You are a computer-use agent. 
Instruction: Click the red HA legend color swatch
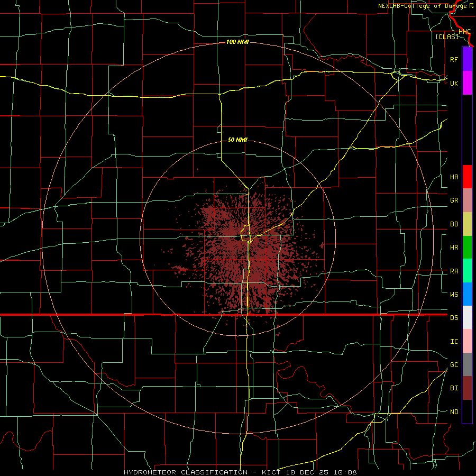[x=467, y=177]
